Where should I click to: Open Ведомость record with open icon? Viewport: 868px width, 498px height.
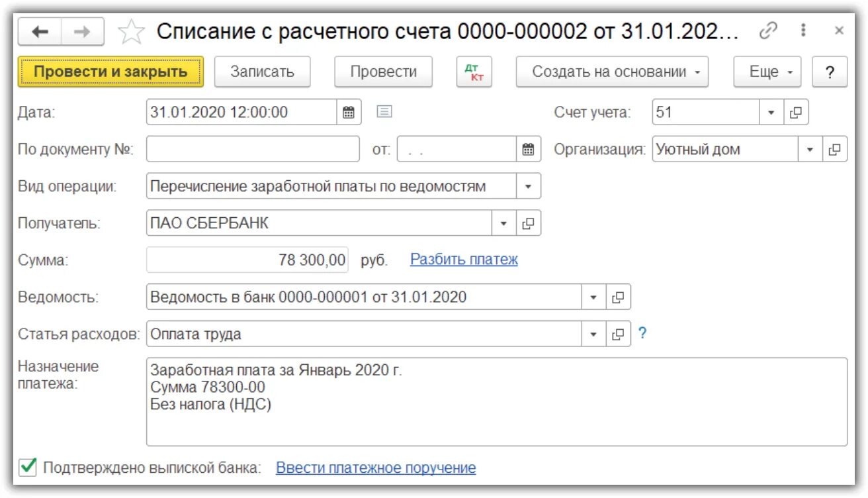click(618, 297)
